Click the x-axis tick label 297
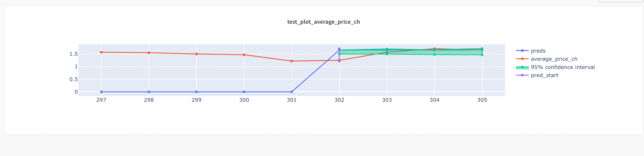This screenshot has height=156, width=644. pyautogui.click(x=101, y=100)
